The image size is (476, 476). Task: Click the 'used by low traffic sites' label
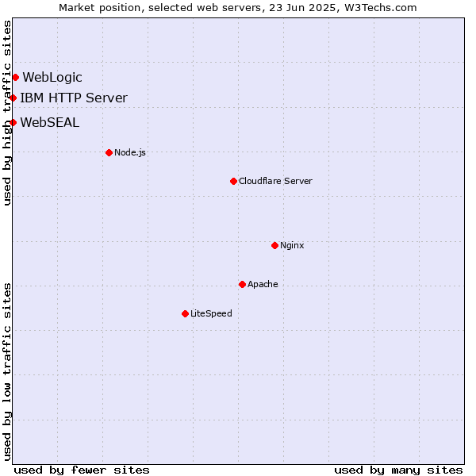pos(6,372)
